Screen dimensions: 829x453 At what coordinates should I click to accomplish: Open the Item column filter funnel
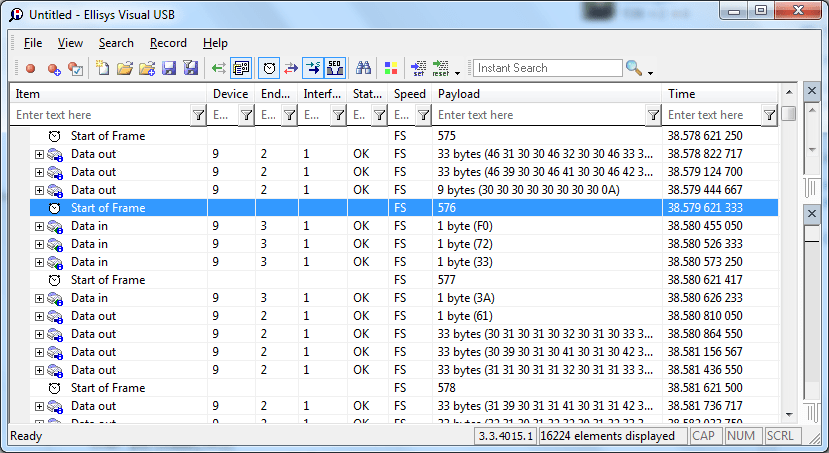pos(198,115)
